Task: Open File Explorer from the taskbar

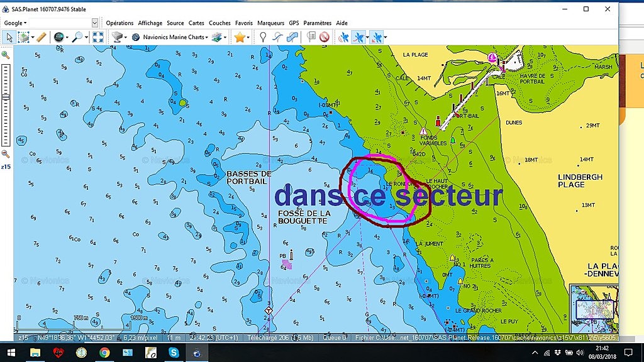Action: point(35,353)
